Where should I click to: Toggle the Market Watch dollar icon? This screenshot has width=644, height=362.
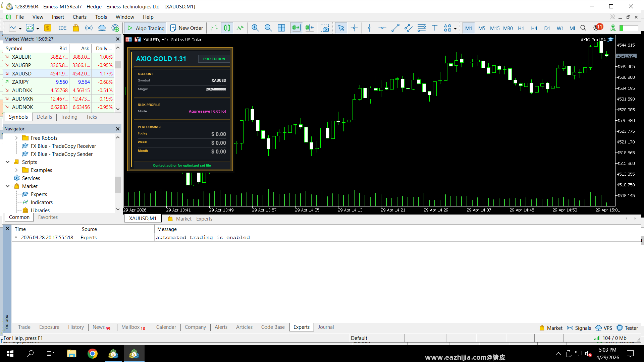tap(48, 28)
